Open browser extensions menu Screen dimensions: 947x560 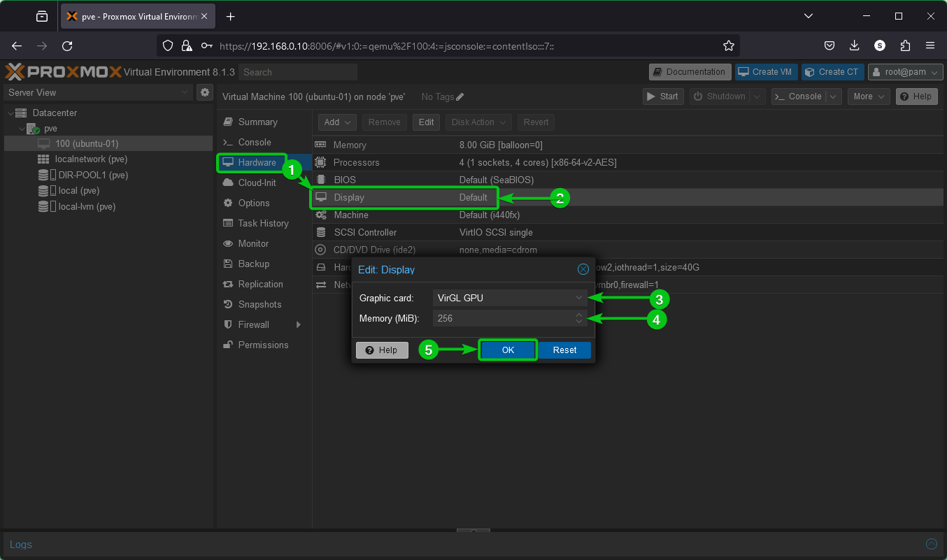[x=905, y=45]
